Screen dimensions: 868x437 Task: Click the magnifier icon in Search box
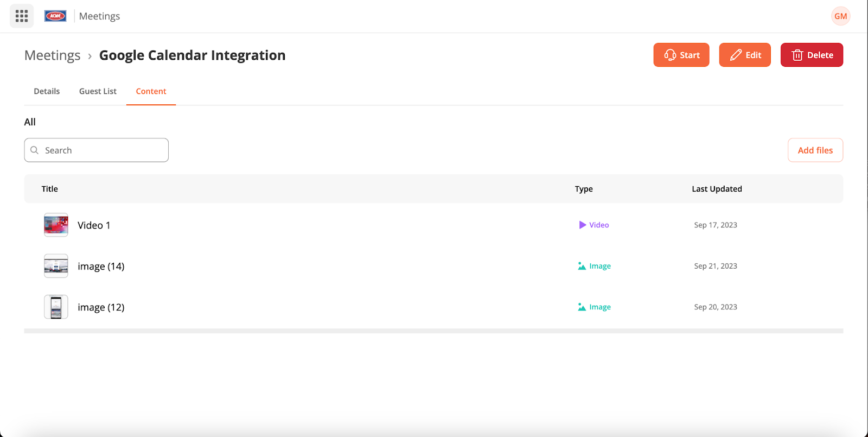point(35,150)
